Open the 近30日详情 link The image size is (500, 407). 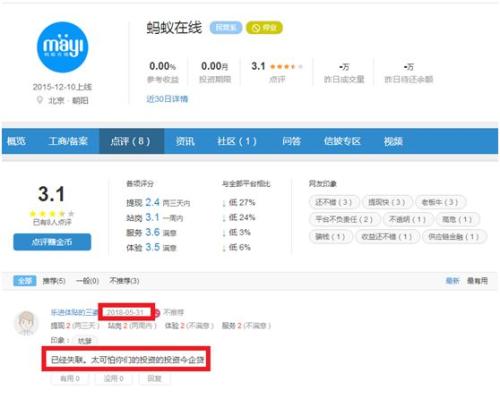click(x=167, y=99)
